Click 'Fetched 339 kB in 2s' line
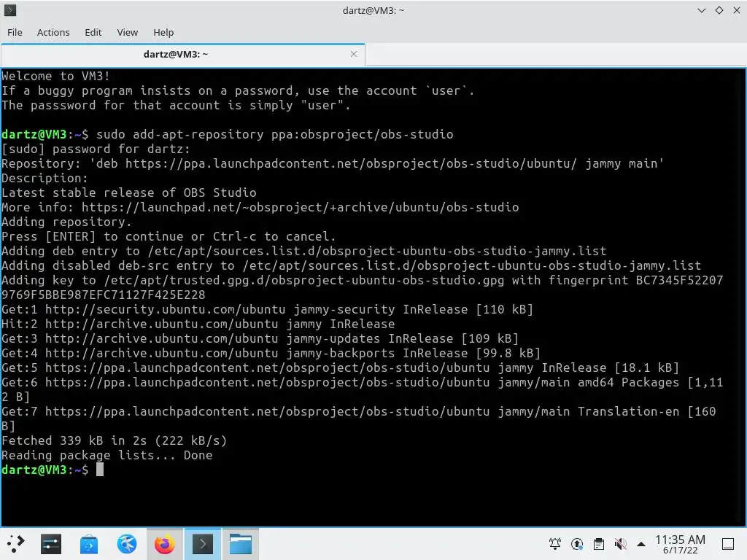 click(x=115, y=440)
